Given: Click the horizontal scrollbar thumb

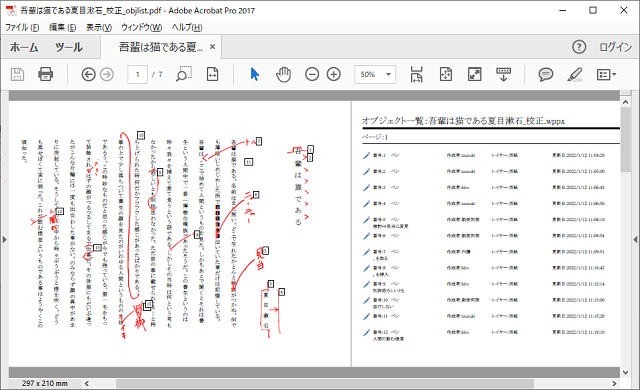Looking at the screenshot, I should (x=325, y=383).
